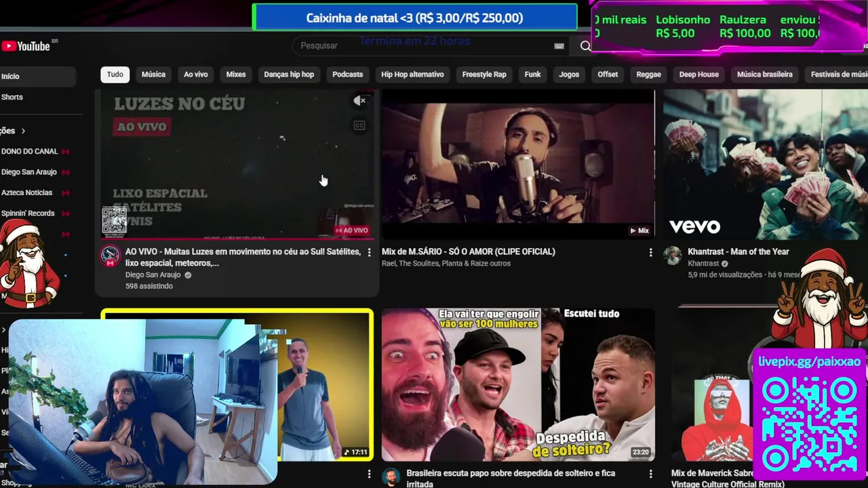Screen dimensions: 868x488
Task: Select the Deep House chip
Action: pyautogui.click(x=699, y=75)
